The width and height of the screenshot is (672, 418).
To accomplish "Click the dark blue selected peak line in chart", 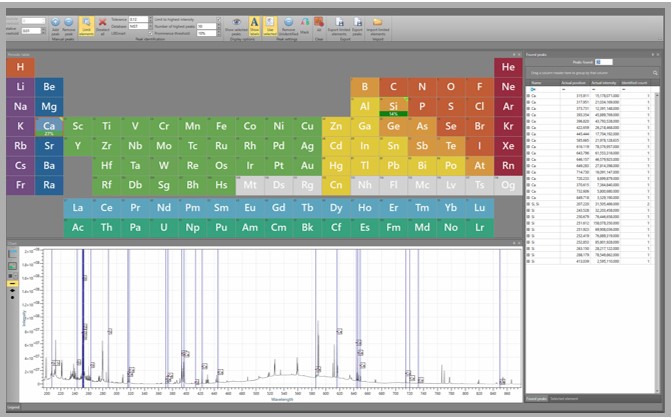I will 83,317.
